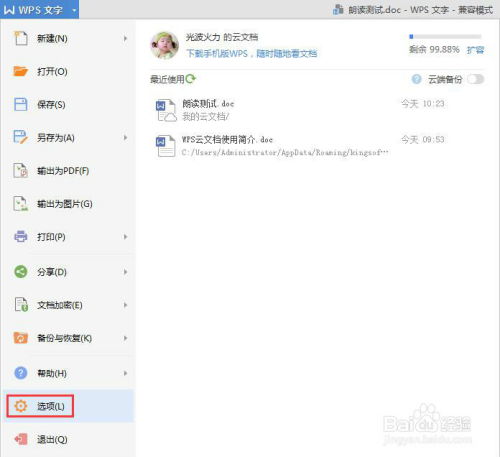Toggle the 云端备份 cloud backup switch

(475, 79)
